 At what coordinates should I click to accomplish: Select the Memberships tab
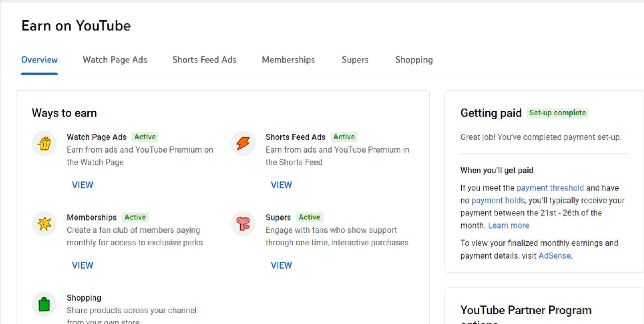click(x=288, y=60)
